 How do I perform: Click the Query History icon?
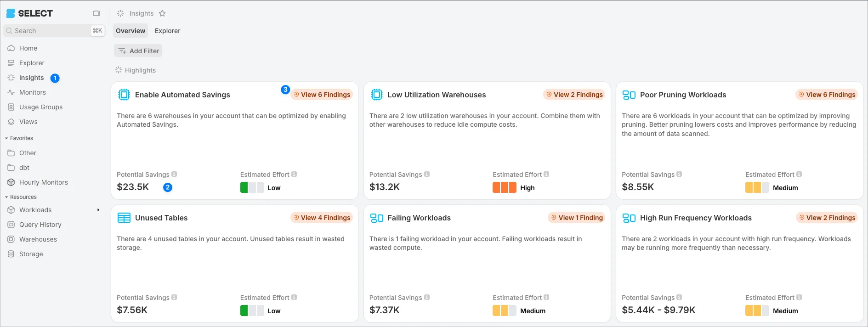[x=11, y=225]
